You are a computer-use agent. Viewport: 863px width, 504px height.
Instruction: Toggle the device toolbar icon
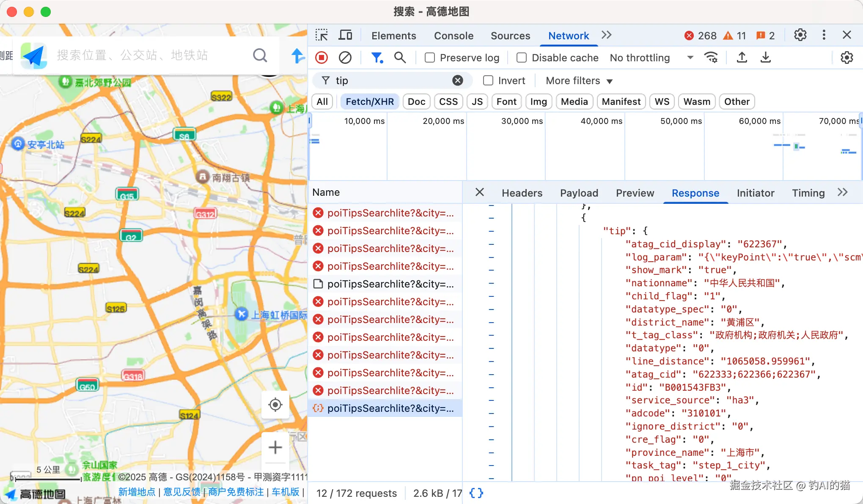[345, 35]
